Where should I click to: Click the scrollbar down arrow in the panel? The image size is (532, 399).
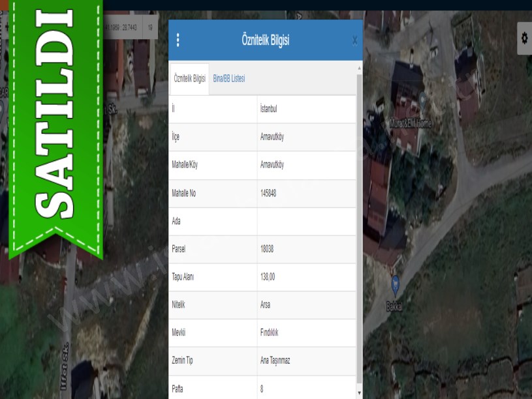click(x=359, y=393)
